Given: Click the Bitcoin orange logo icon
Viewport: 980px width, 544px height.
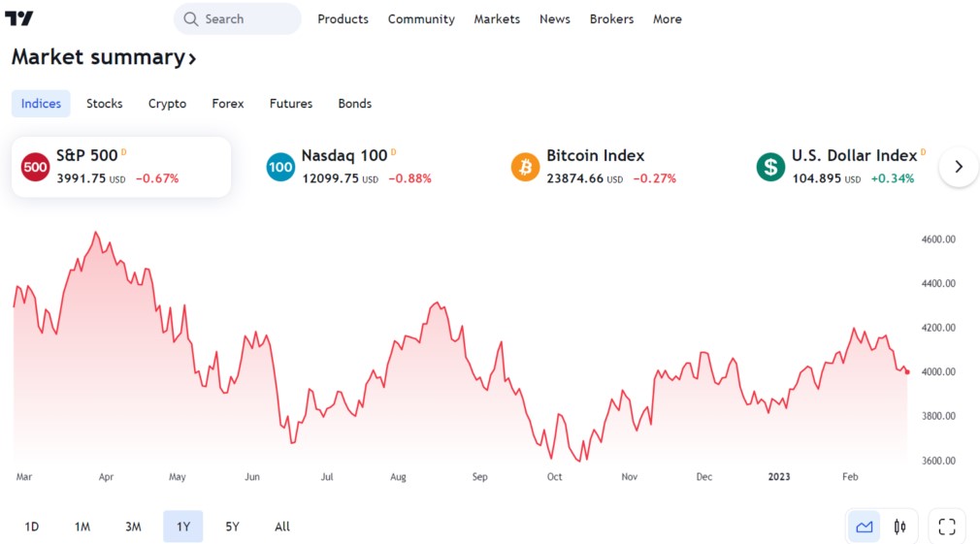Looking at the screenshot, I should point(525,167).
